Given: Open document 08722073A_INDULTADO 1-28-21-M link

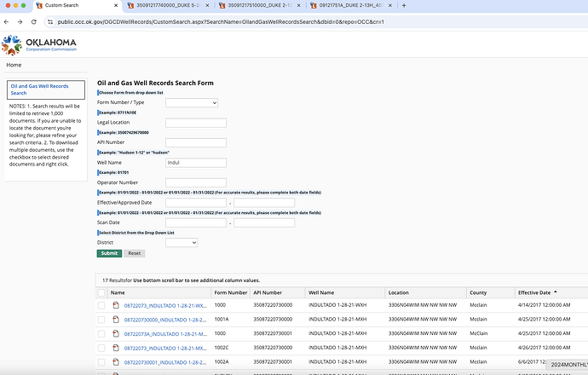Looking at the screenshot, I should [165, 334].
